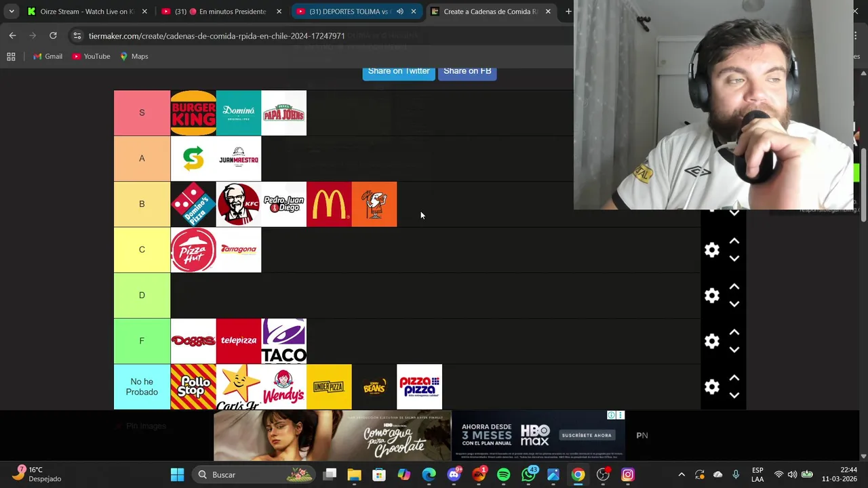
Task: Move the F tier row up
Action: coord(734,332)
